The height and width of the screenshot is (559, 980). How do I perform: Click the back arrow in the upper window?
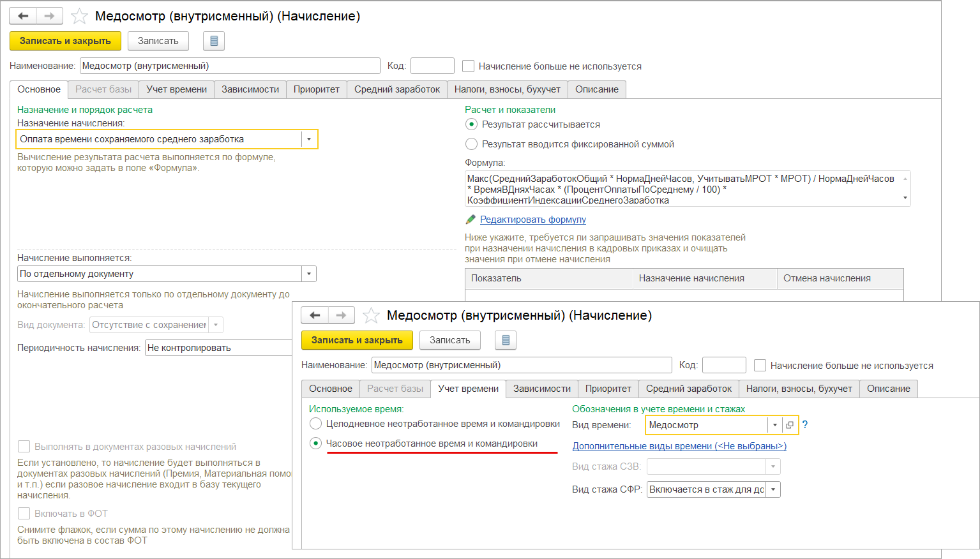[23, 16]
